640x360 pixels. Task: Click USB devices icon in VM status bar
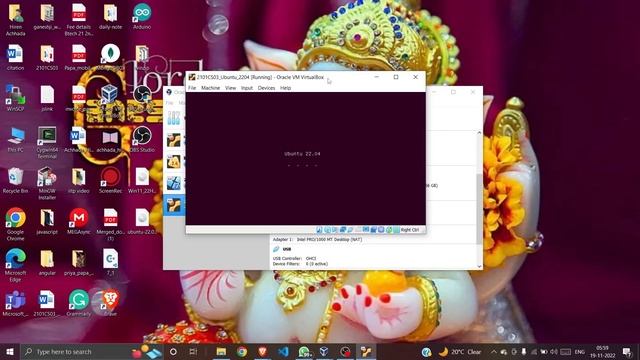(x=350, y=230)
